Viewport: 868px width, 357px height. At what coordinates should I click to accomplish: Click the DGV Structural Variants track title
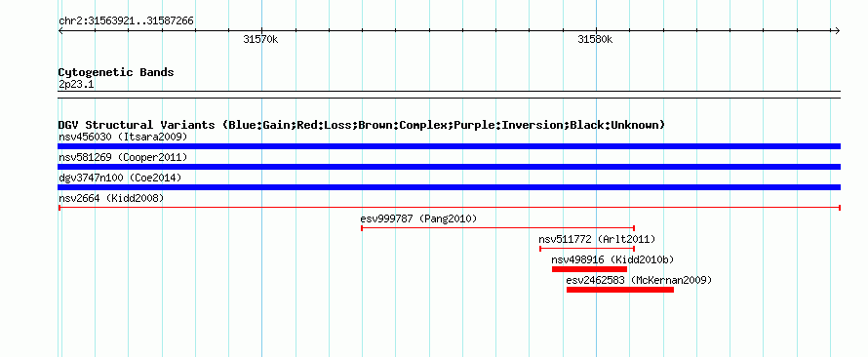(x=362, y=125)
